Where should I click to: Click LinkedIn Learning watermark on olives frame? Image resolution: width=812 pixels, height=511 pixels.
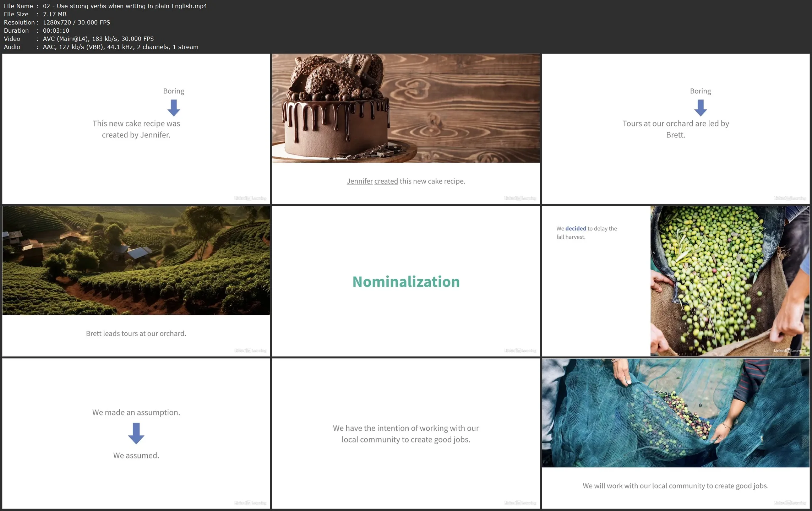pyautogui.click(x=790, y=350)
